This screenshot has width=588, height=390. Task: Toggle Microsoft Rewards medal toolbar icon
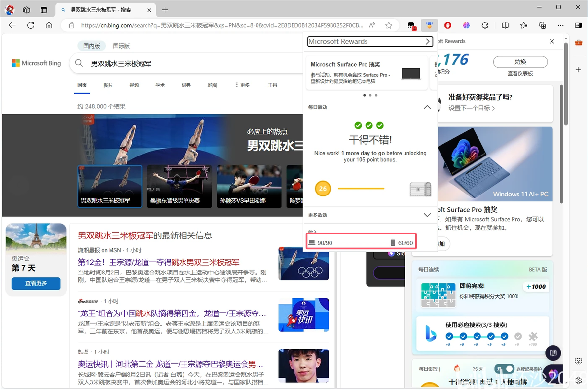(429, 25)
